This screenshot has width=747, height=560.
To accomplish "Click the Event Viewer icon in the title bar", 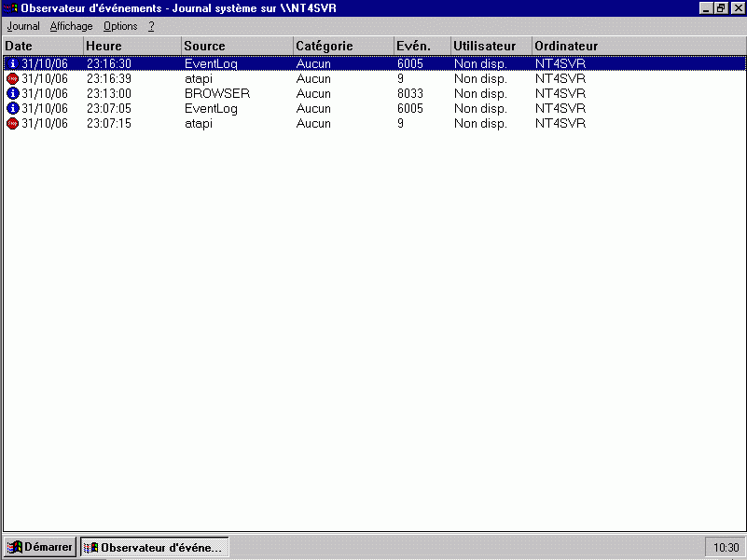I will 10,8.
